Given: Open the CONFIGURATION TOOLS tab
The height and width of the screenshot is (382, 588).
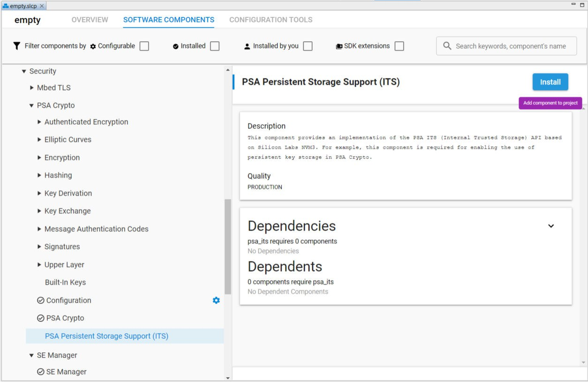Looking at the screenshot, I should click(x=271, y=20).
